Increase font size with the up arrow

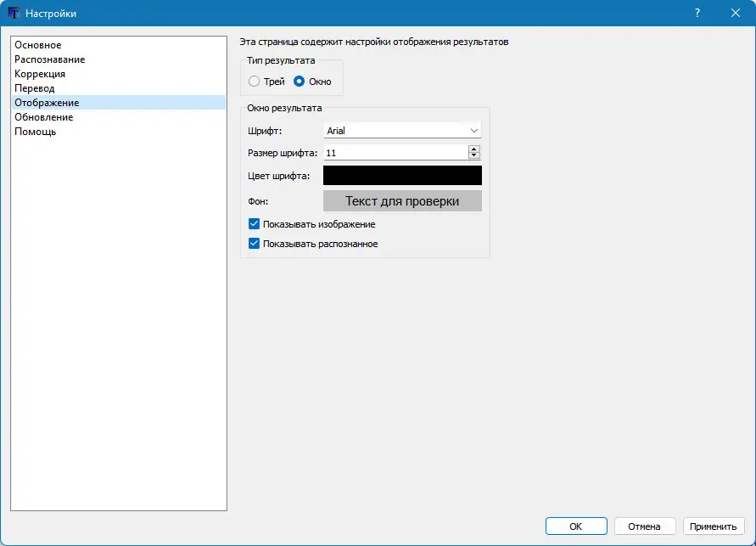474,149
